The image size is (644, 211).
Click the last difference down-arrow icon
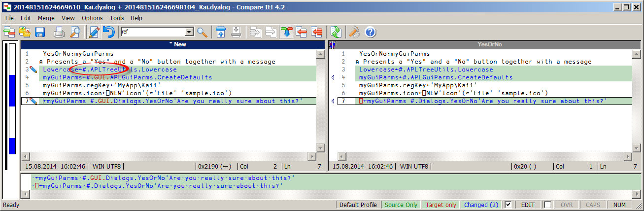point(236,33)
